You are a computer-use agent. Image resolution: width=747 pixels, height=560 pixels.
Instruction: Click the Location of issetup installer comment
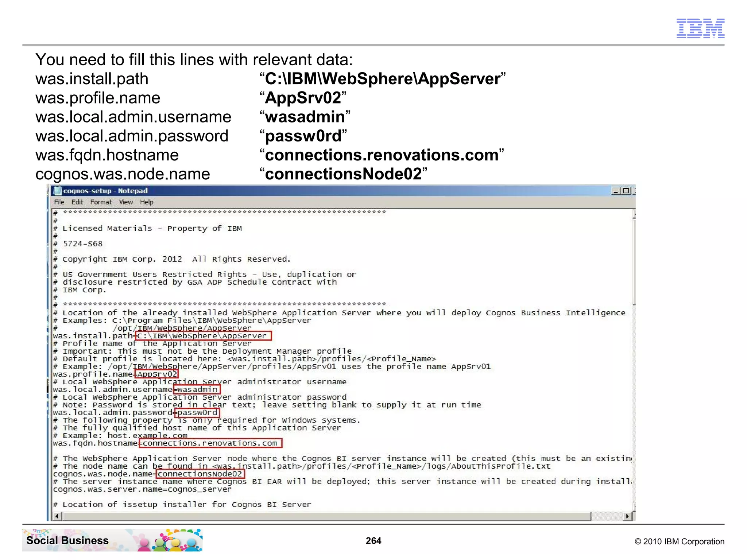click(x=182, y=505)
